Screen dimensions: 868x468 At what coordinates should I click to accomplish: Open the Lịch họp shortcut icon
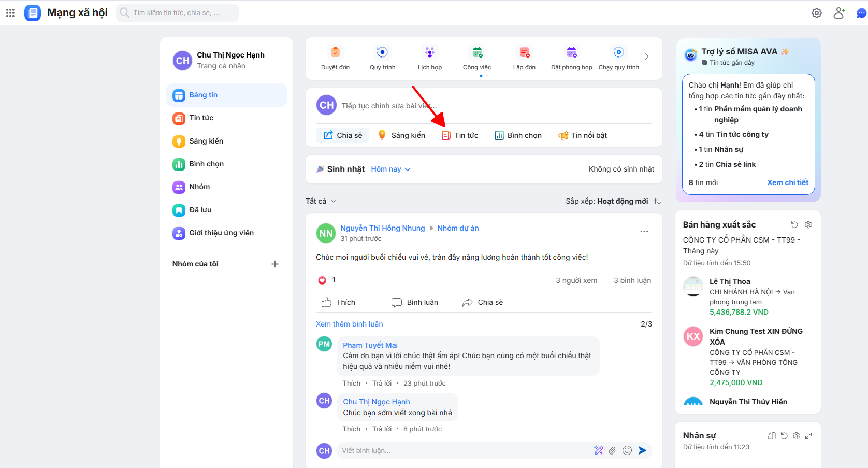[429, 53]
